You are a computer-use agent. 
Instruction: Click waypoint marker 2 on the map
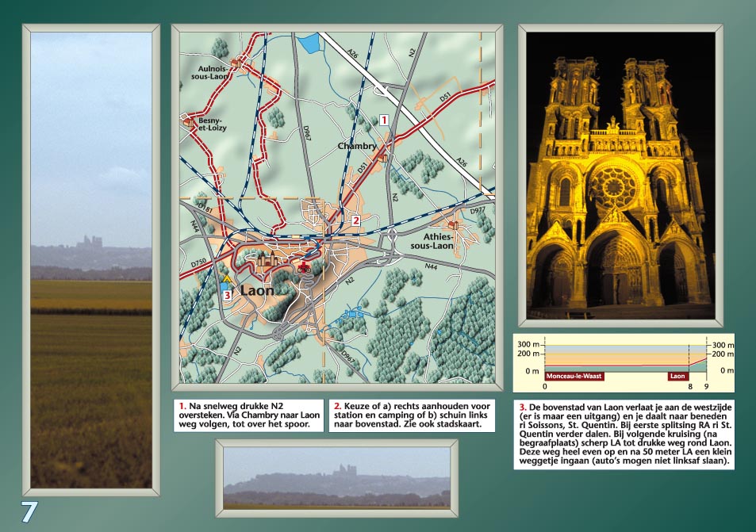pyautogui.click(x=356, y=220)
